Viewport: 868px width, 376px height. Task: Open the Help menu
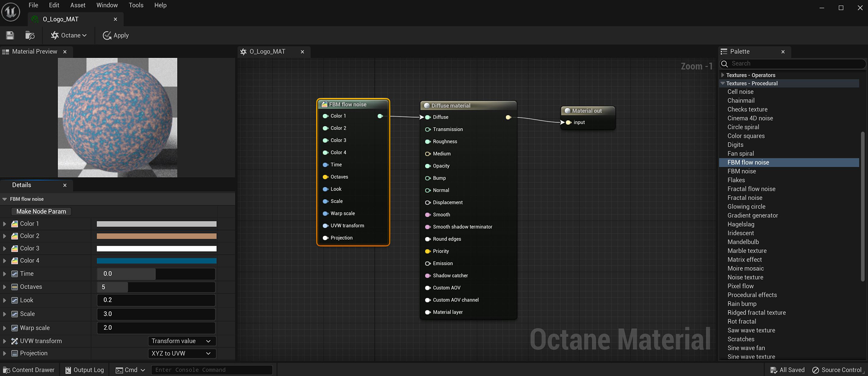160,5
